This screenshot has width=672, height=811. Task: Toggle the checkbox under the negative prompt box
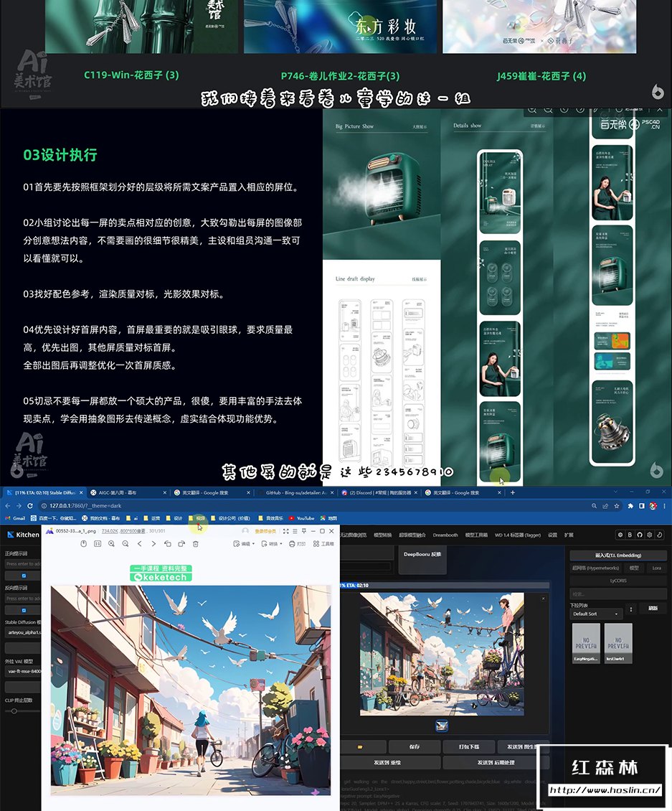pos(24,610)
